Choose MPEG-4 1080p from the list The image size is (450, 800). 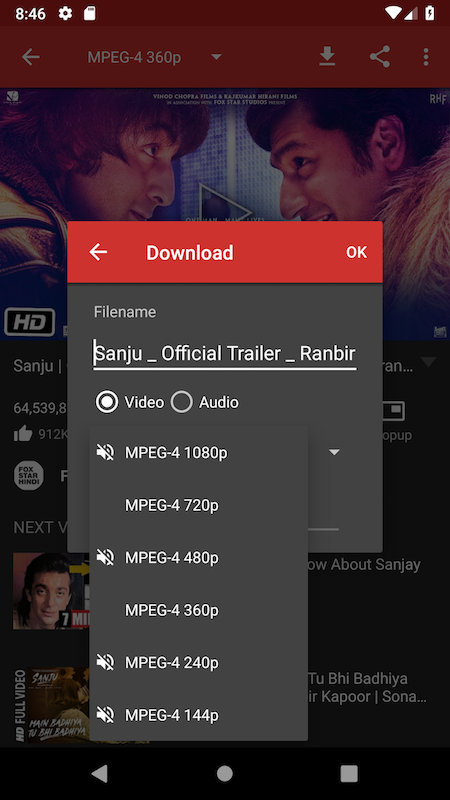coord(198,453)
